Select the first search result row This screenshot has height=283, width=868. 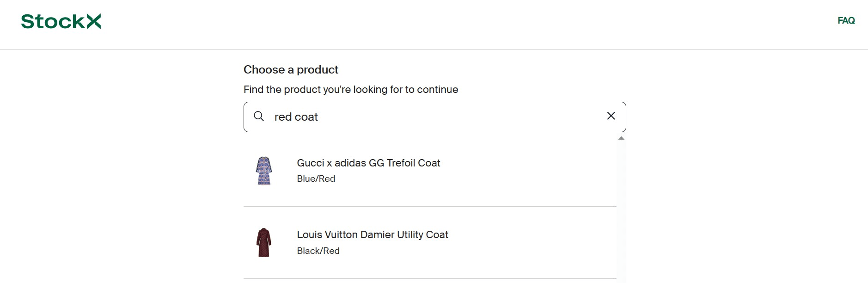[x=430, y=171]
